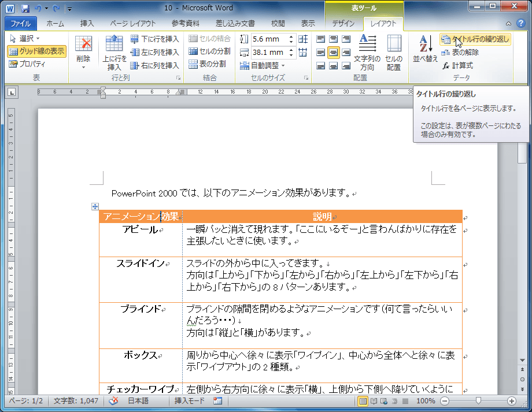
Task: Click the 削除 delete icon
Action: tap(83, 44)
